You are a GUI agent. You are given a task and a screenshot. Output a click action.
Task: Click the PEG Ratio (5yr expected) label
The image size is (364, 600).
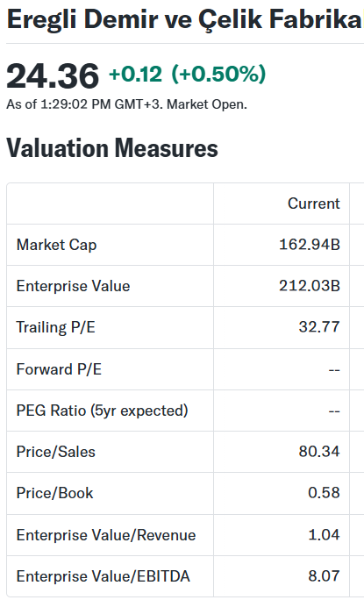[x=103, y=411]
